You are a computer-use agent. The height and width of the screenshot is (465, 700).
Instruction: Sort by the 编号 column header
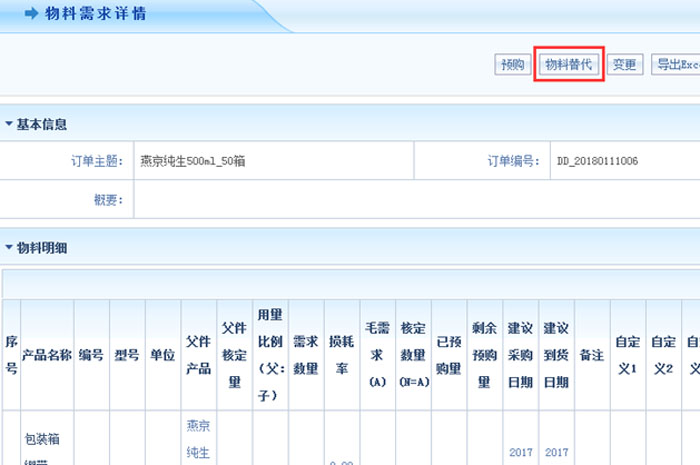coord(90,355)
